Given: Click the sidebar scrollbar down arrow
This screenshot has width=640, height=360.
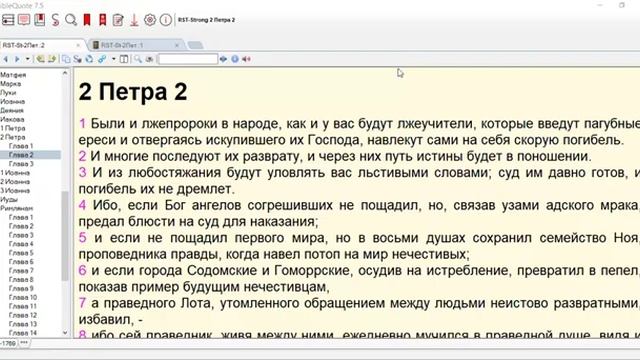Looking at the screenshot, I should pyautogui.click(x=65, y=333).
